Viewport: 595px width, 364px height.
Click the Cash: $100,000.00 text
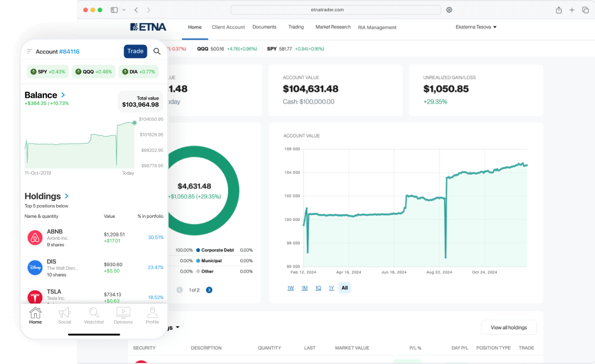tap(308, 102)
